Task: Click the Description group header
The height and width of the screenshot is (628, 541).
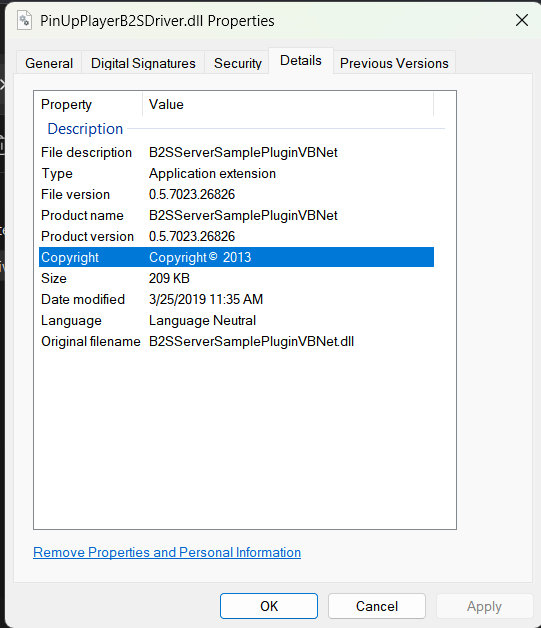Action: [85, 129]
